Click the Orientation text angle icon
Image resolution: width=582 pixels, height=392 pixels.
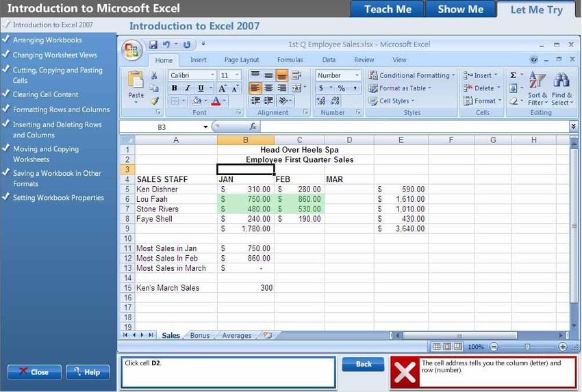point(283,101)
